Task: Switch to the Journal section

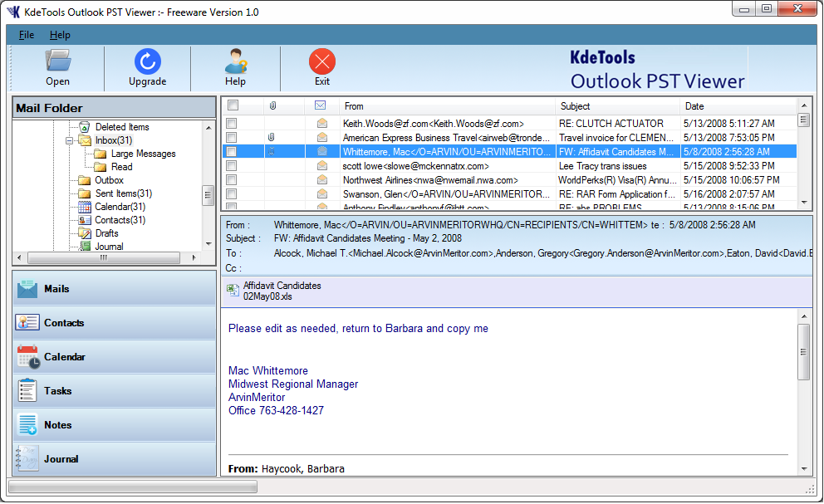Action: 114,459
